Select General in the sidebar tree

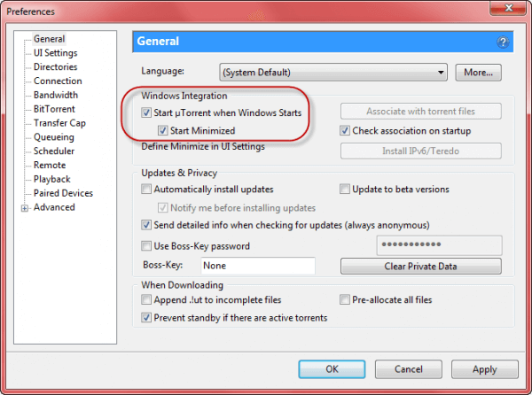49,39
